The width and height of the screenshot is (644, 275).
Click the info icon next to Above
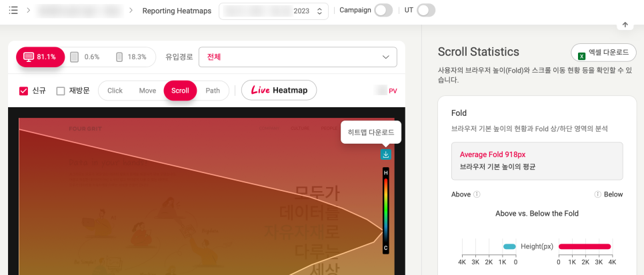(x=477, y=194)
